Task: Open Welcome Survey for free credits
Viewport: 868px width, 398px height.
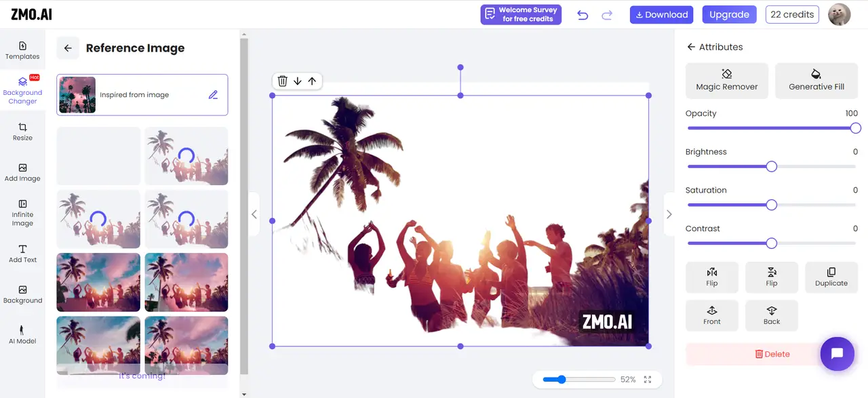Action: pos(521,14)
